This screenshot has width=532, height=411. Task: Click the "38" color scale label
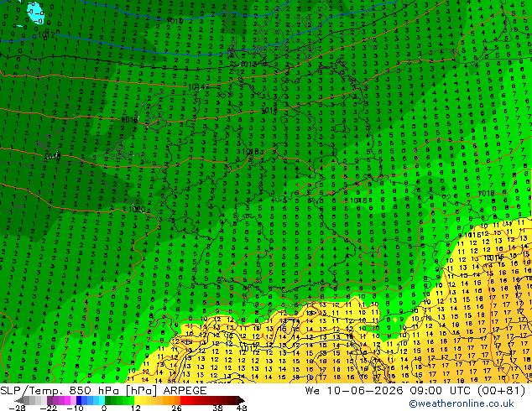click(218, 408)
